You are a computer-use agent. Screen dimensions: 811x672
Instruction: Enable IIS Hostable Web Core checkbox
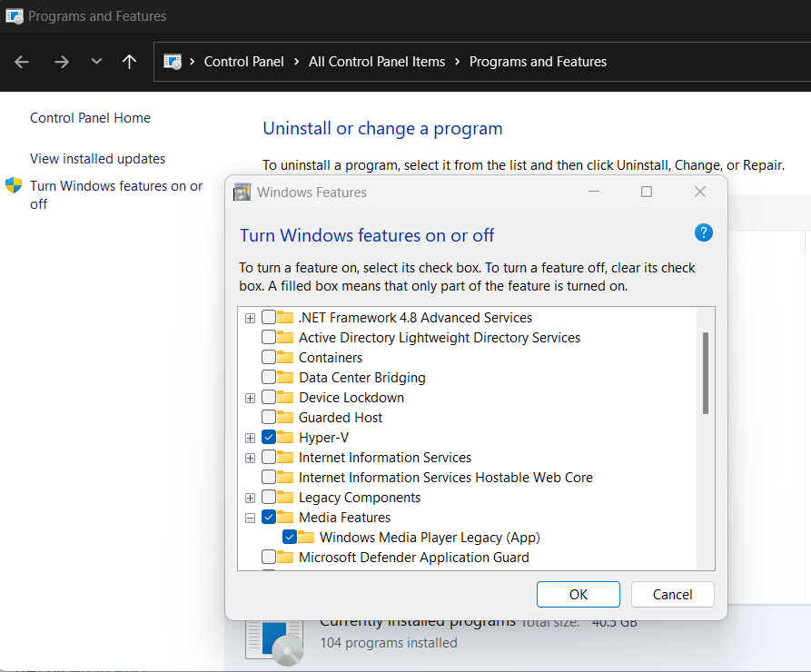(269, 477)
